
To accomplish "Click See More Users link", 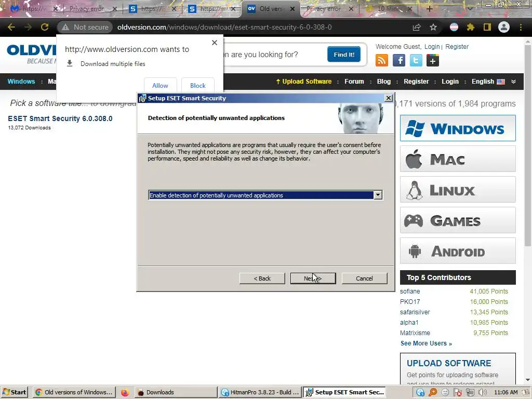I will tap(426, 343).
